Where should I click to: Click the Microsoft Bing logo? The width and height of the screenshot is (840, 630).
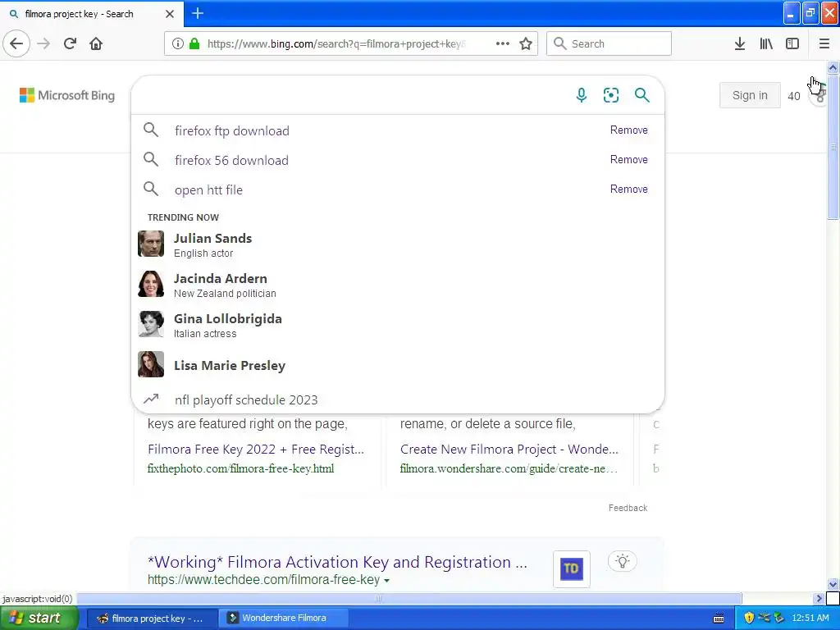(x=67, y=95)
